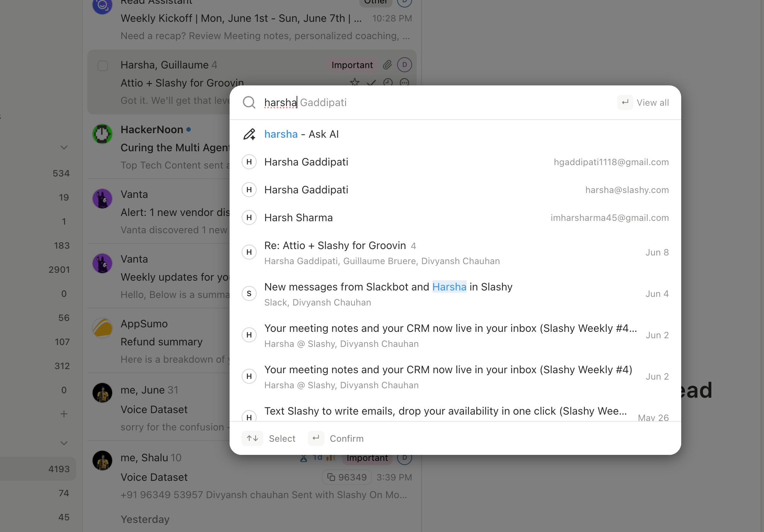Image resolution: width=764 pixels, height=532 pixels.
Task: Click AppSumo sender avatar
Action: click(x=102, y=328)
